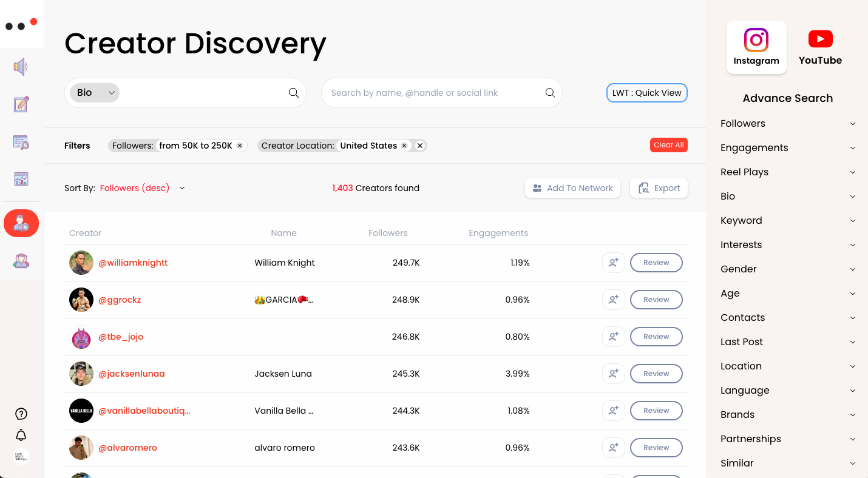This screenshot has width=868, height=478.
Task: Switch to the YouTube platform tab
Action: point(820,47)
